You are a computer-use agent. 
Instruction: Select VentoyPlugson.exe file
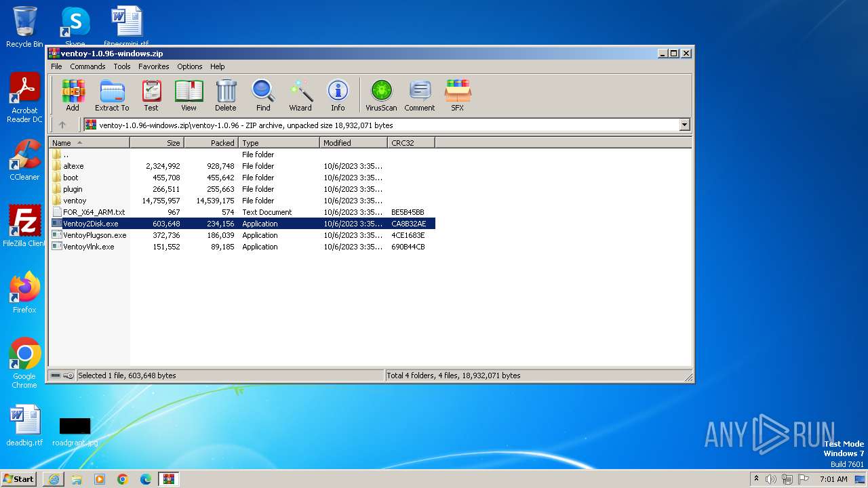[242, 235]
